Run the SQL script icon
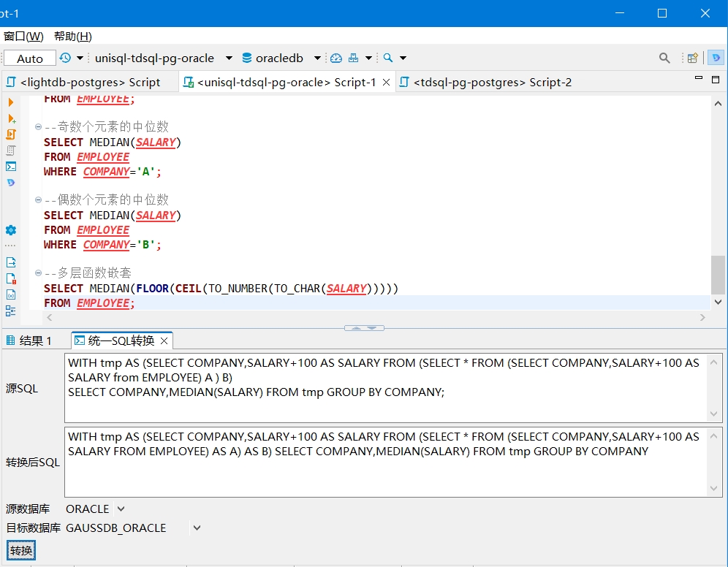728x567 pixels. (11, 134)
